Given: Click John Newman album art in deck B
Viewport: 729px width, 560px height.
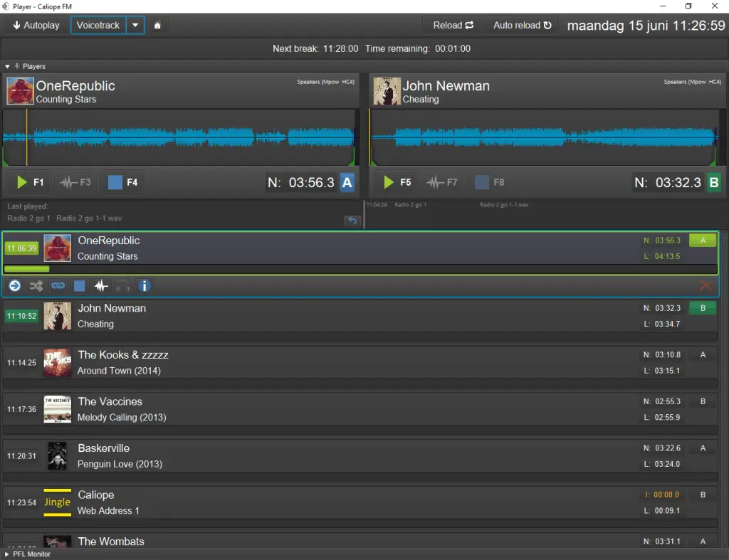Looking at the screenshot, I should [387, 90].
